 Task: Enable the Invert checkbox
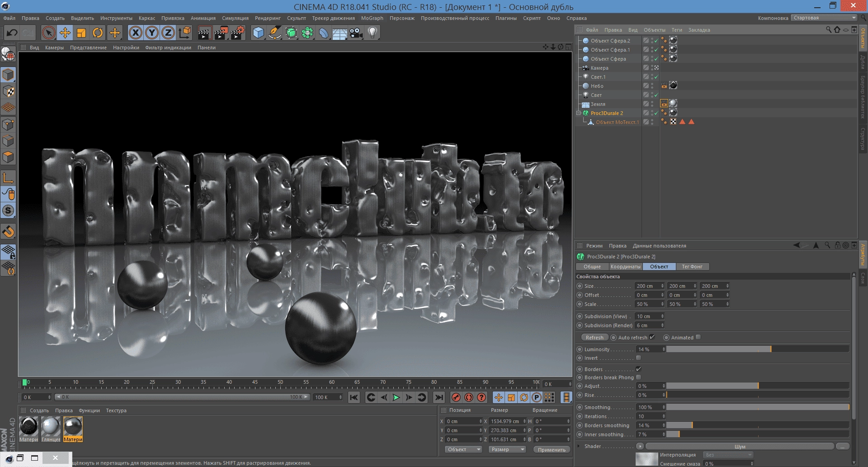638,358
